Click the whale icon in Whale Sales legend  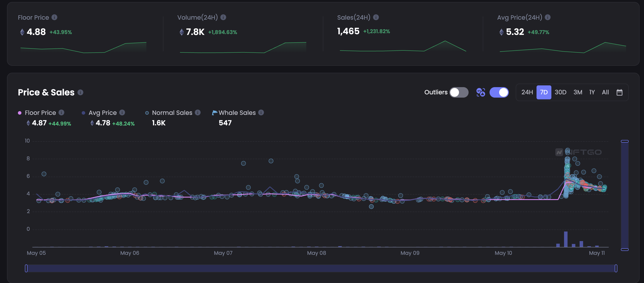point(215,113)
